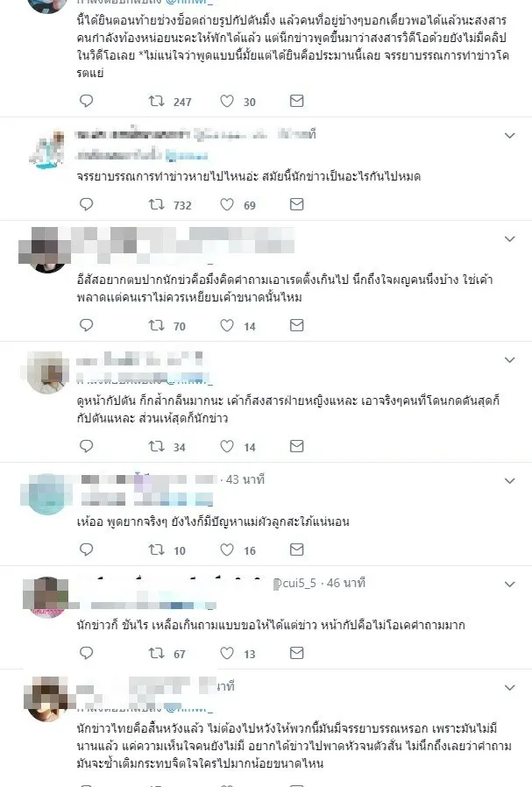Image resolution: width=532 pixels, height=787 pixels.
Task: View avatar of the 46 นาที tweet author
Action: (x=46, y=598)
